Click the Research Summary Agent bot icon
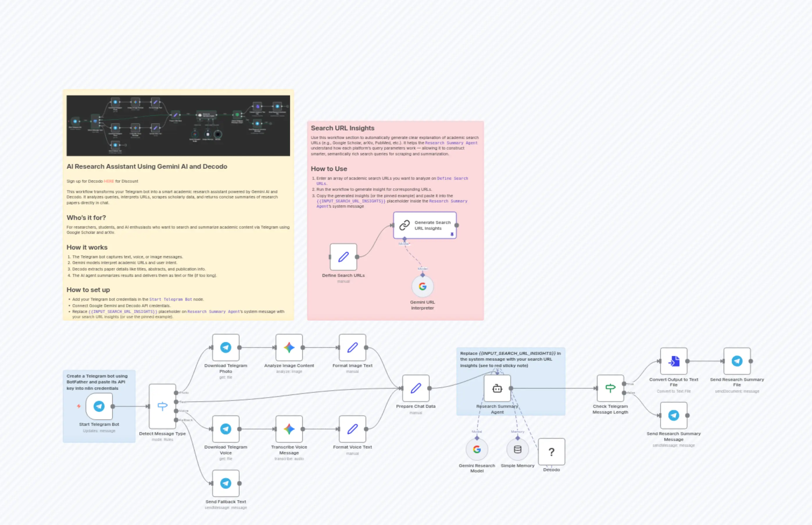This screenshot has height=525, width=812. coord(497,388)
